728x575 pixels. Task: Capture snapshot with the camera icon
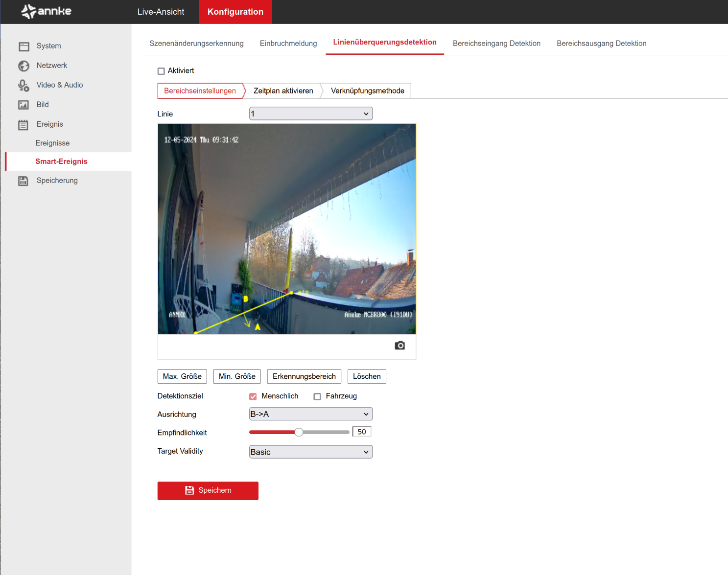[x=399, y=345]
